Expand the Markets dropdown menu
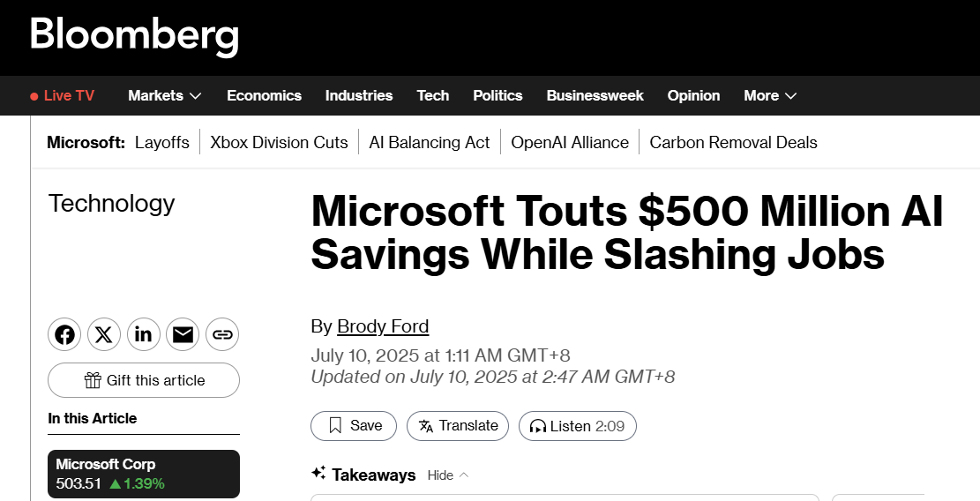The height and width of the screenshot is (501, 980). (x=165, y=95)
